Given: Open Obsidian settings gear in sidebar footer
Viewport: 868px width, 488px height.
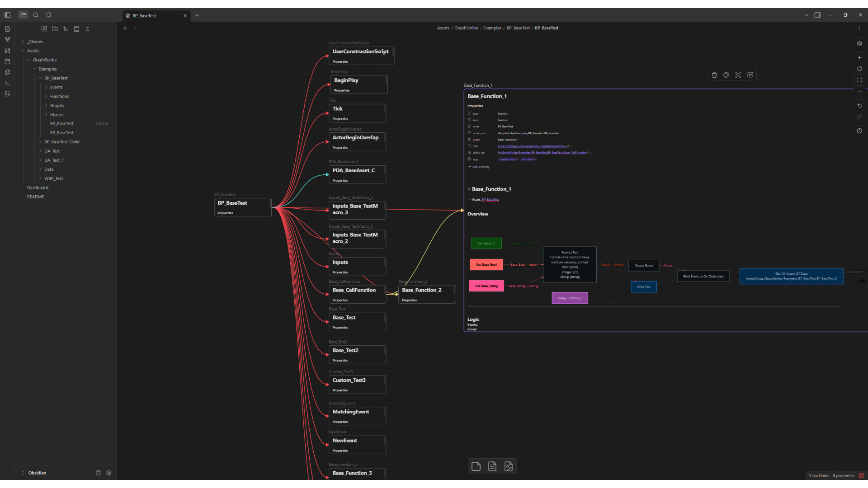Looking at the screenshot, I should point(109,473).
